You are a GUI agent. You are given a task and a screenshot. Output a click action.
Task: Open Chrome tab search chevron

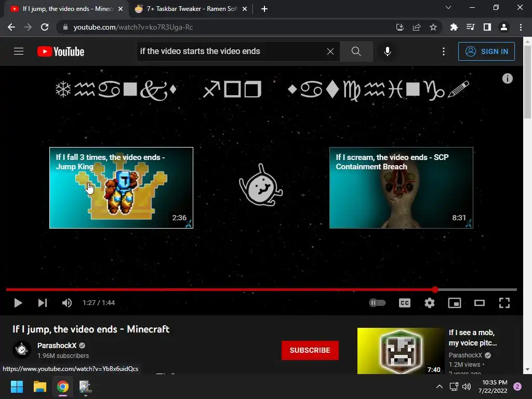448,7
